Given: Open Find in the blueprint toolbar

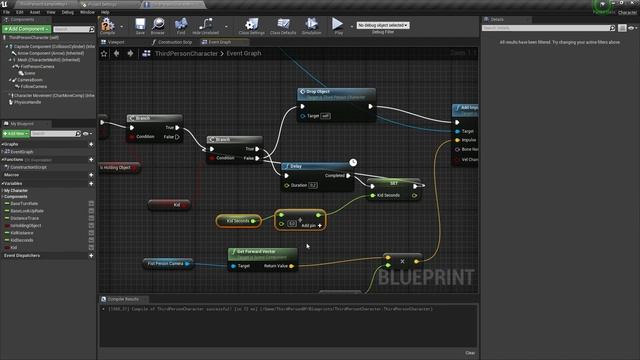Looking at the screenshot, I should [x=181, y=25].
